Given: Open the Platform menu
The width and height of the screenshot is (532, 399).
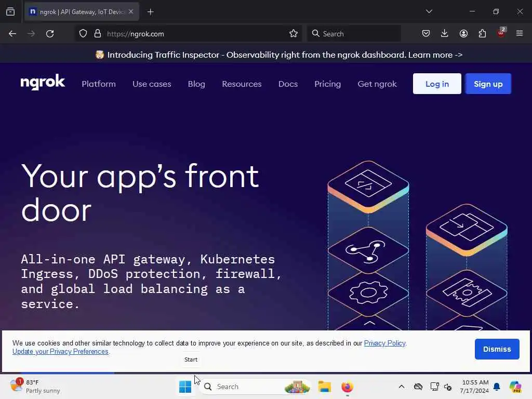Looking at the screenshot, I should tap(99, 84).
